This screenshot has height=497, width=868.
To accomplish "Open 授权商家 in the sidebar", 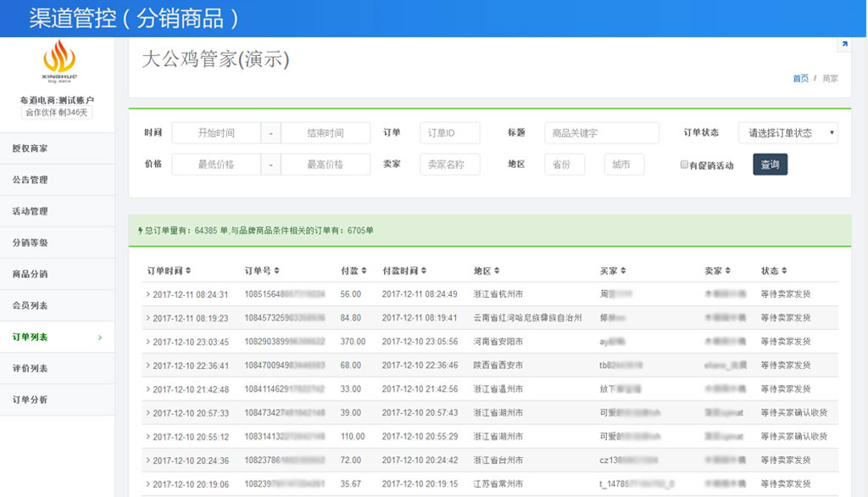I will tap(57, 148).
